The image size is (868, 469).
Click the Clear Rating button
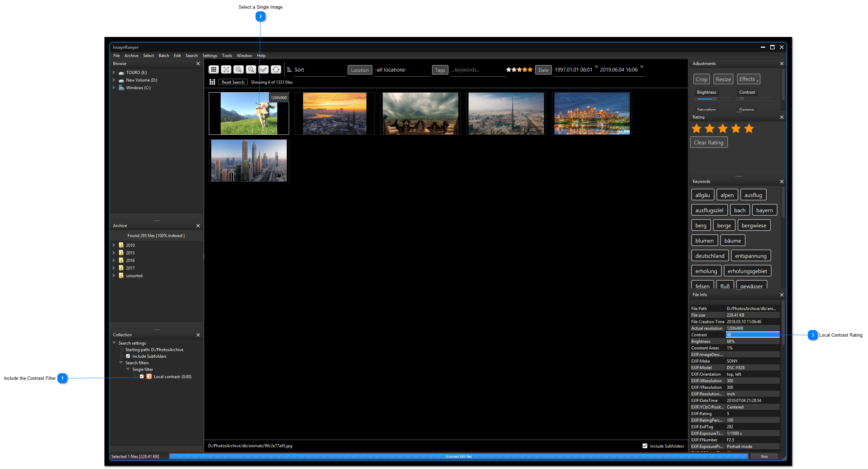click(x=708, y=142)
